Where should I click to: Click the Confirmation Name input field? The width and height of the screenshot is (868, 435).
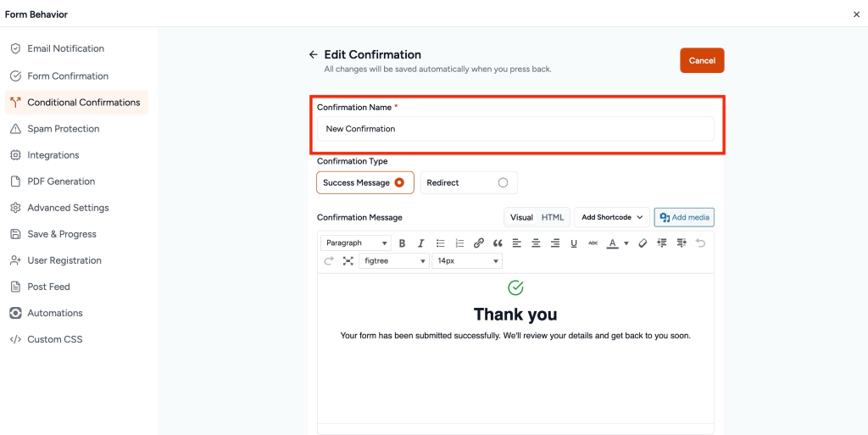(515, 129)
